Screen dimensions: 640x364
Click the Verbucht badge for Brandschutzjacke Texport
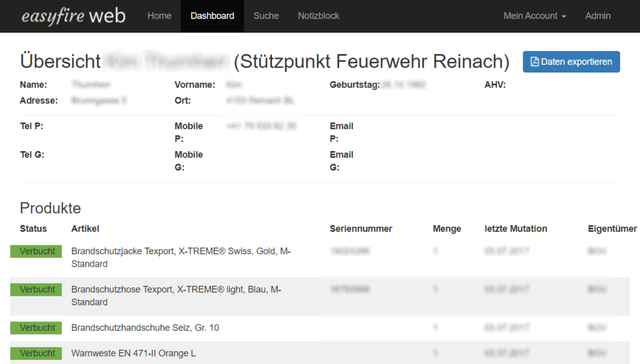[36, 251]
